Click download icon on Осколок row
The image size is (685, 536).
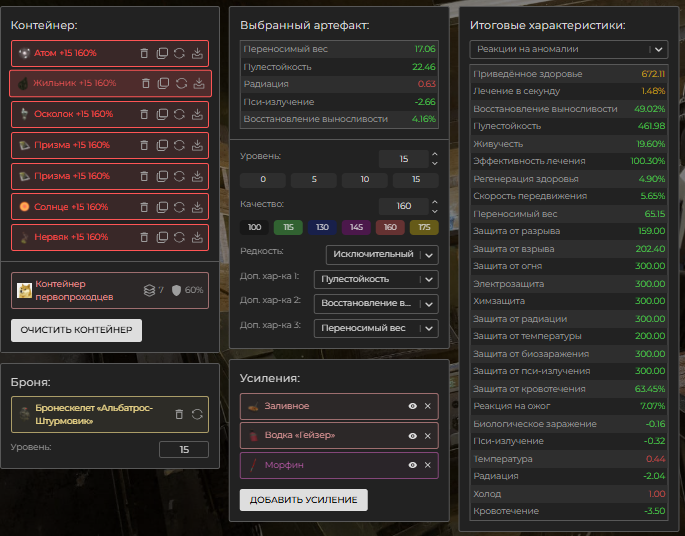coord(197,114)
